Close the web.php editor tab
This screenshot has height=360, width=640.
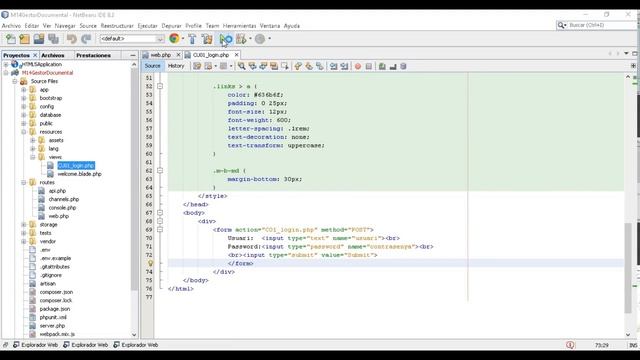pos(178,55)
